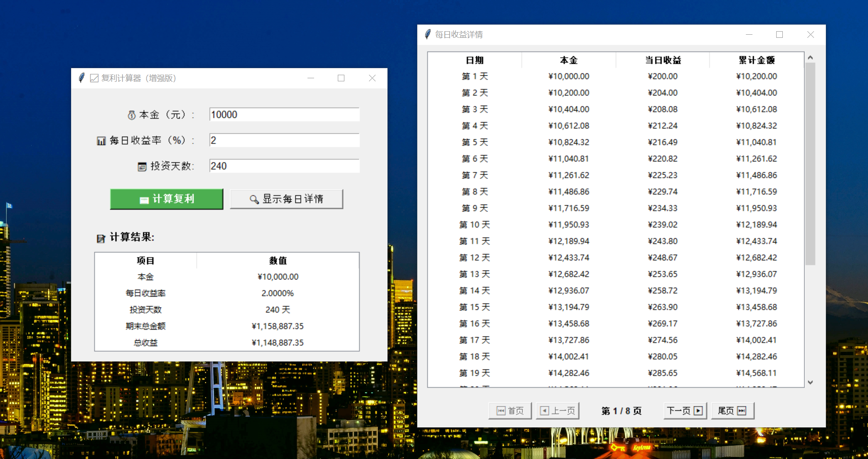
Task: Go to next page with 下一页 button
Action: pyautogui.click(x=684, y=410)
